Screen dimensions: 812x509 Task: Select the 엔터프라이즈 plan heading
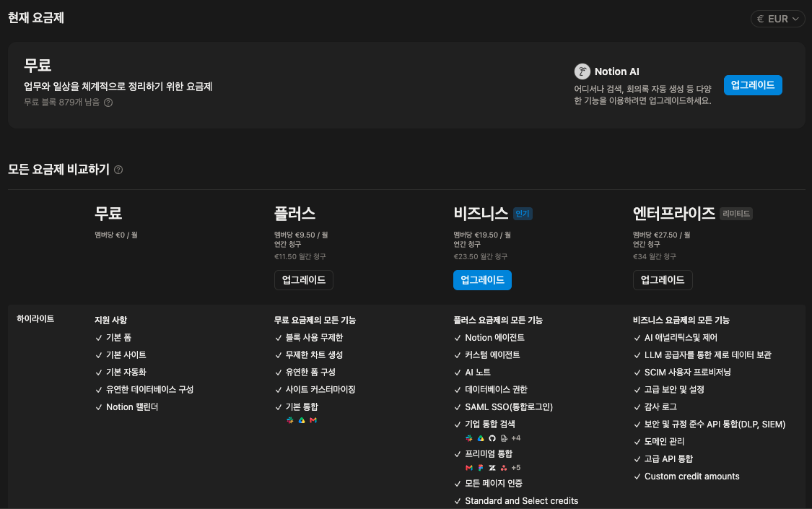tap(673, 213)
